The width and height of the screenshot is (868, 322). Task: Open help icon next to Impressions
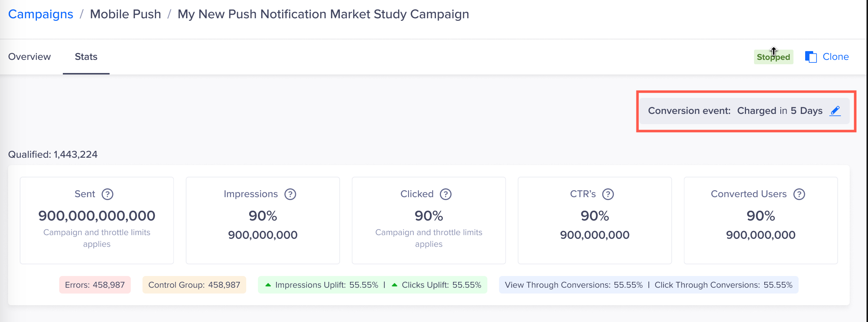click(x=290, y=194)
